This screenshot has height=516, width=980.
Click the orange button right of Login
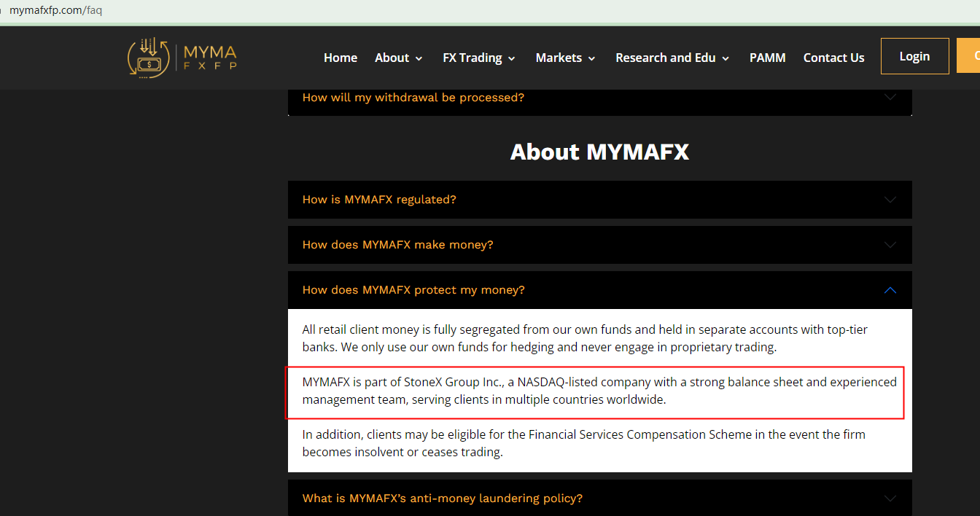click(x=969, y=56)
